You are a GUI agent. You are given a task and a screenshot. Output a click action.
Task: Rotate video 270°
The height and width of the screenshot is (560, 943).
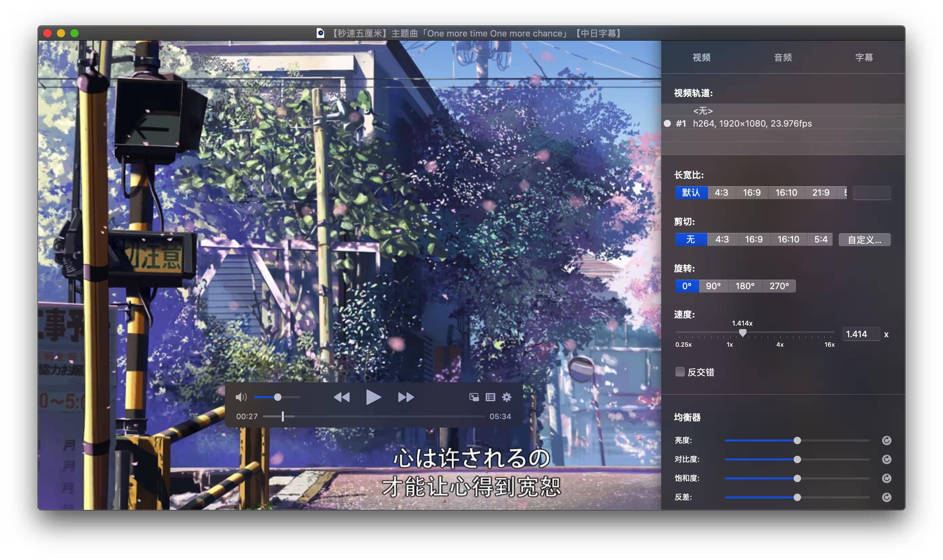pos(779,286)
